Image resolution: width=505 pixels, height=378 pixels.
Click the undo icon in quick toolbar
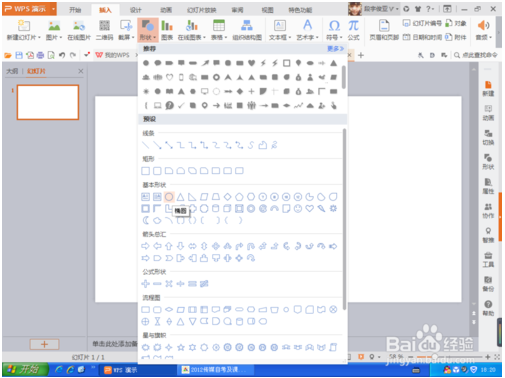coord(62,55)
